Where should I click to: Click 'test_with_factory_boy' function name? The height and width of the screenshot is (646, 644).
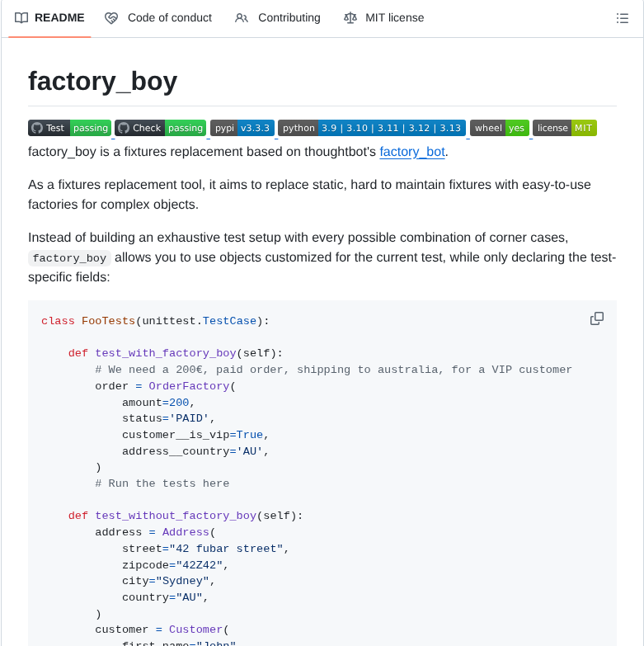coord(166,353)
